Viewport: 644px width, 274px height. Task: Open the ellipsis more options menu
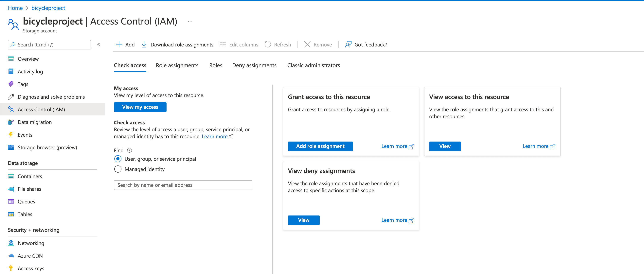[x=190, y=22]
